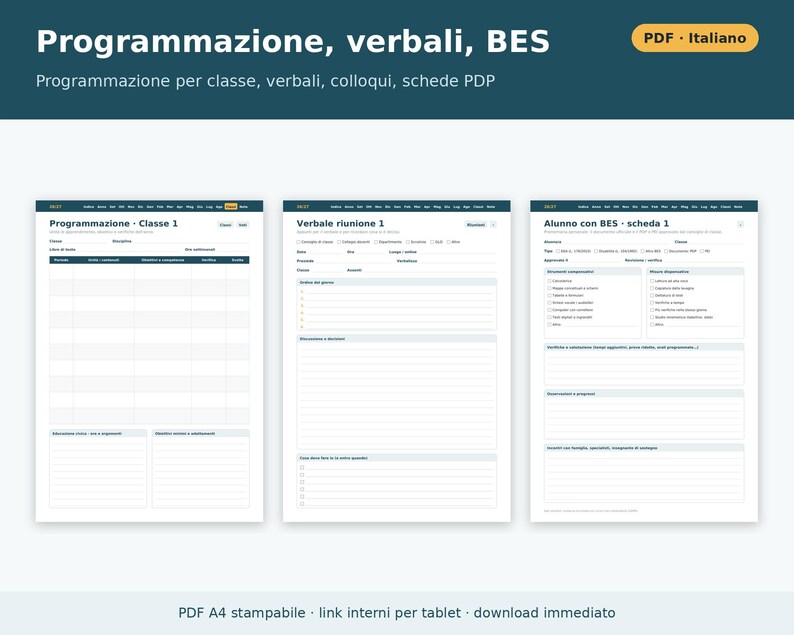Image resolution: width=794 pixels, height=635 pixels.
Task: Click Cosa devo fare io section header
Action: pos(396,458)
